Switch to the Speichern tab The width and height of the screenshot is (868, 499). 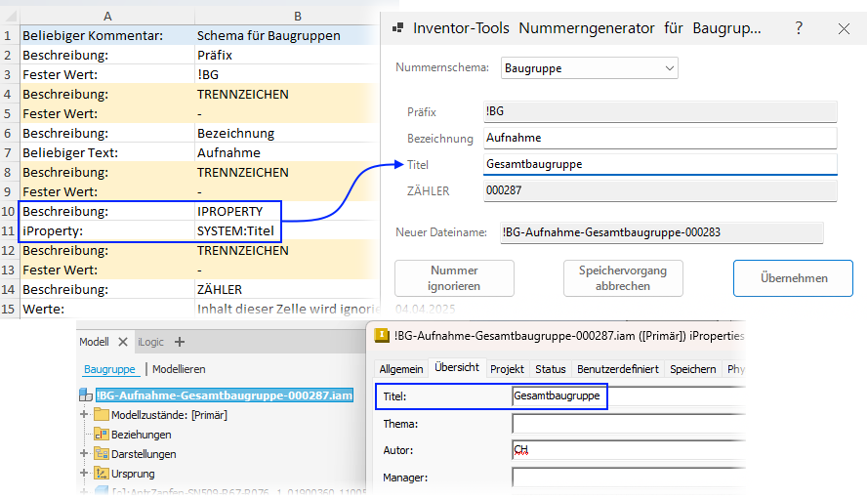click(x=692, y=369)
